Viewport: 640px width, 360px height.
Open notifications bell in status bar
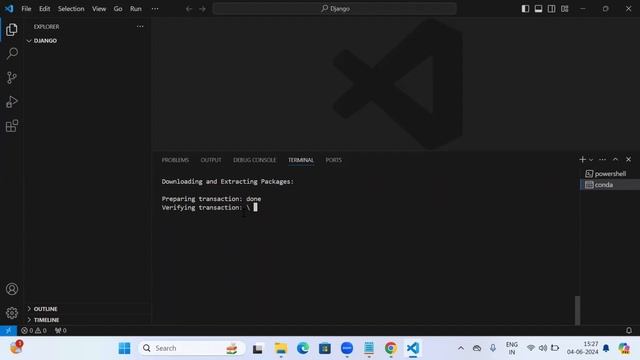(x=629, y=331)
